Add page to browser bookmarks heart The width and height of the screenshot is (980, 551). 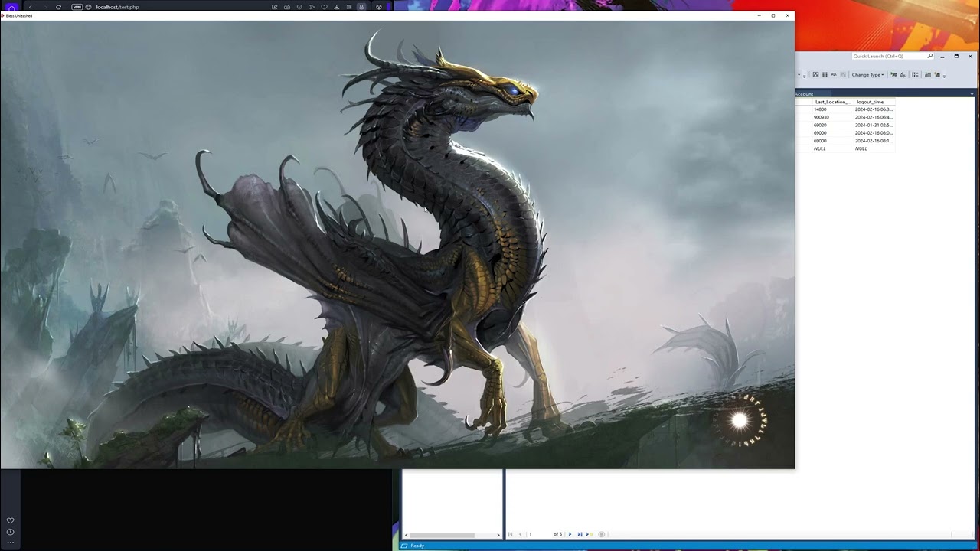pos(324,7)
